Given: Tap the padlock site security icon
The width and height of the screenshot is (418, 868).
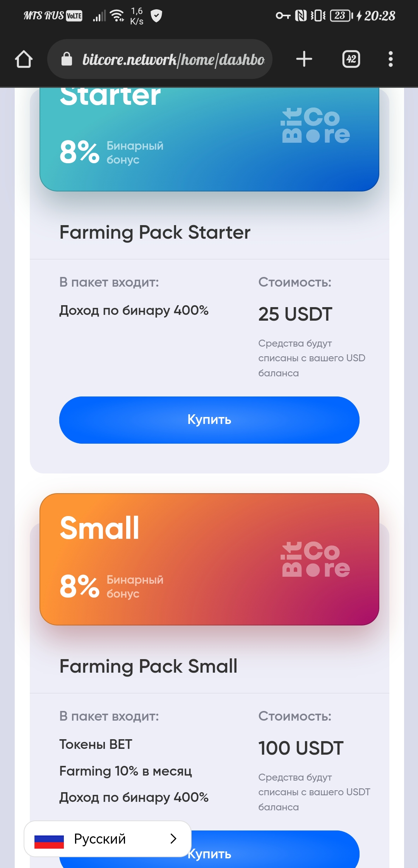Looking at the screenshot, I should point(67,59).
